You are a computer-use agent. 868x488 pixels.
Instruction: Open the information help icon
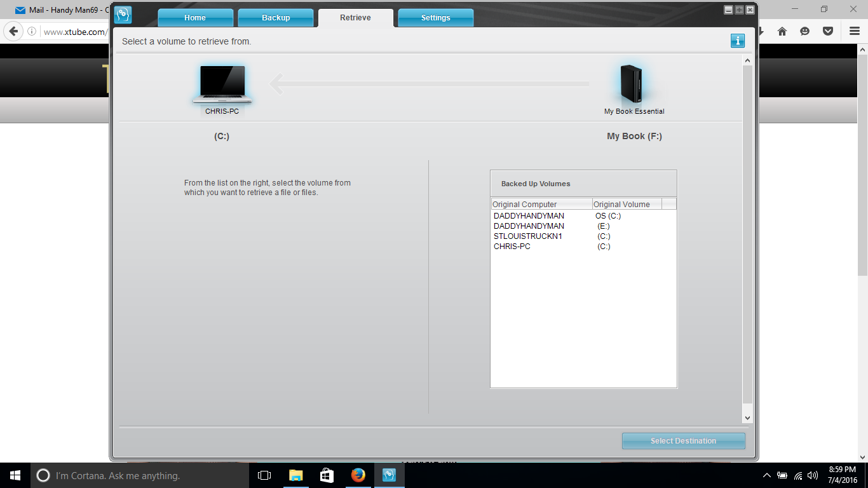[737, 41]
